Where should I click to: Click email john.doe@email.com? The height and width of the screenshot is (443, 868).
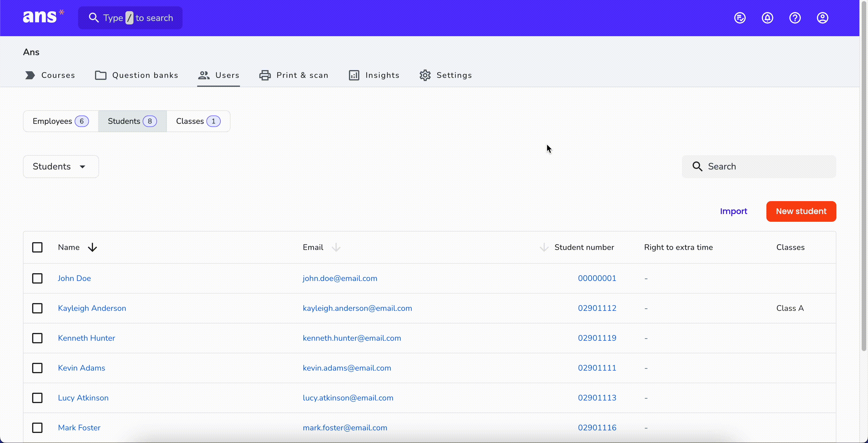[340, 278]
